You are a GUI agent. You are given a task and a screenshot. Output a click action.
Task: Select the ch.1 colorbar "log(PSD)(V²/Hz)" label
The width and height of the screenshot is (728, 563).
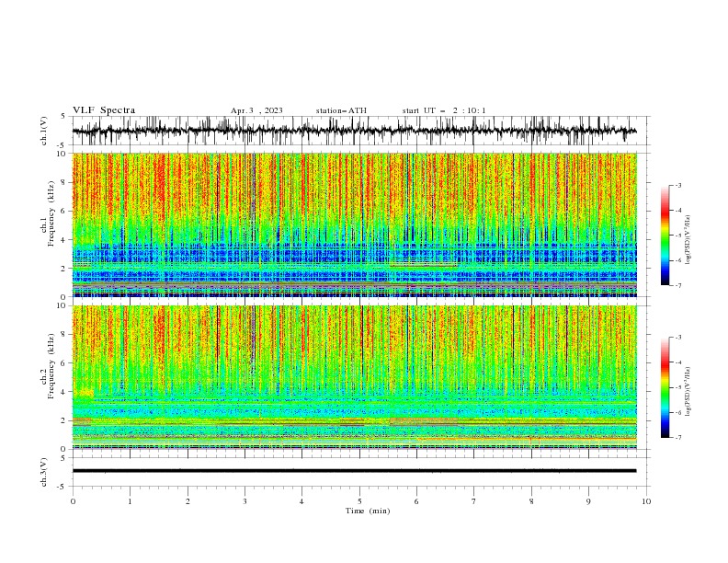coord(688,240)
